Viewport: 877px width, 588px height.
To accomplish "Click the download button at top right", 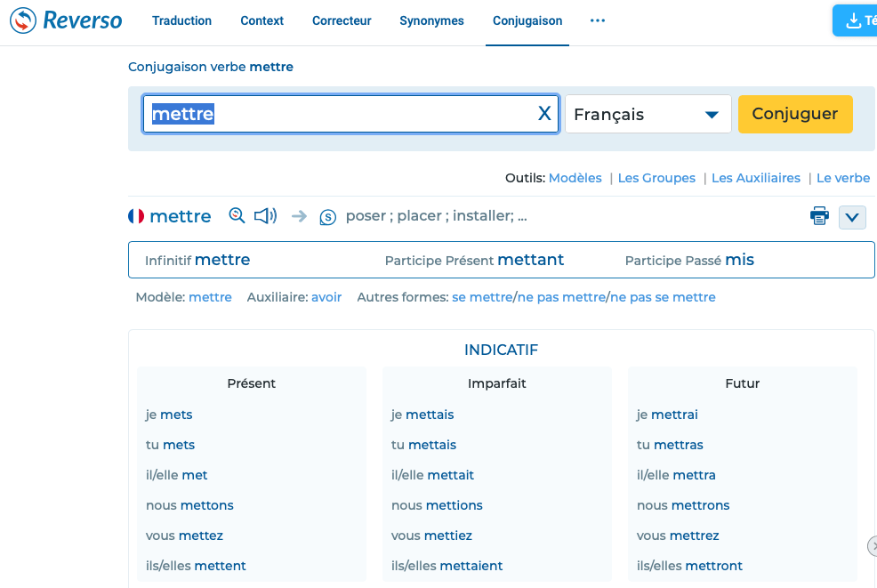I will [x=855, y=20].
